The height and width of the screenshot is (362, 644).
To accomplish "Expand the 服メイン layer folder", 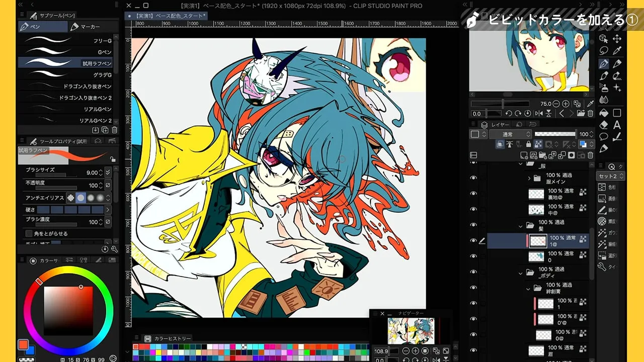I will click(x=529, y=178).
